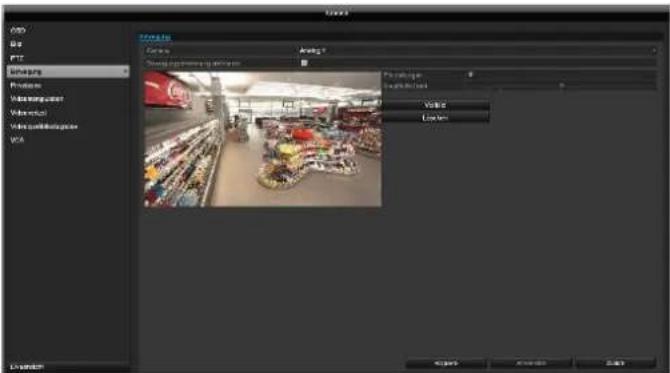
Task: Switch to the blue Bewegung tab
Action: (x=156, y=37)
